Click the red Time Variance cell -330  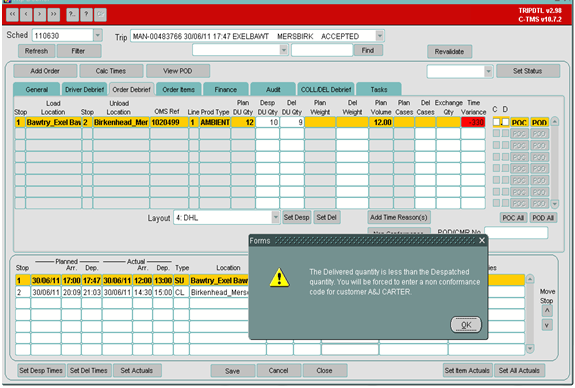point(473,122)
